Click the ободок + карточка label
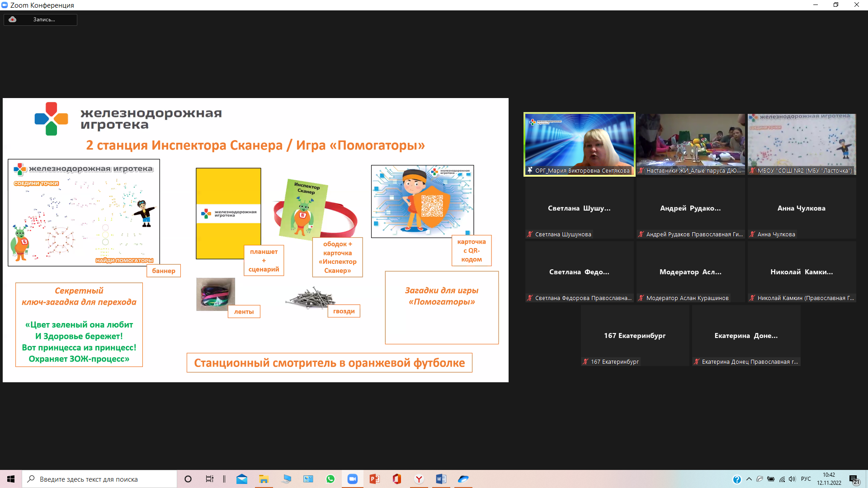The width and height of the screenshot is (868, 488). coord(338,257)
